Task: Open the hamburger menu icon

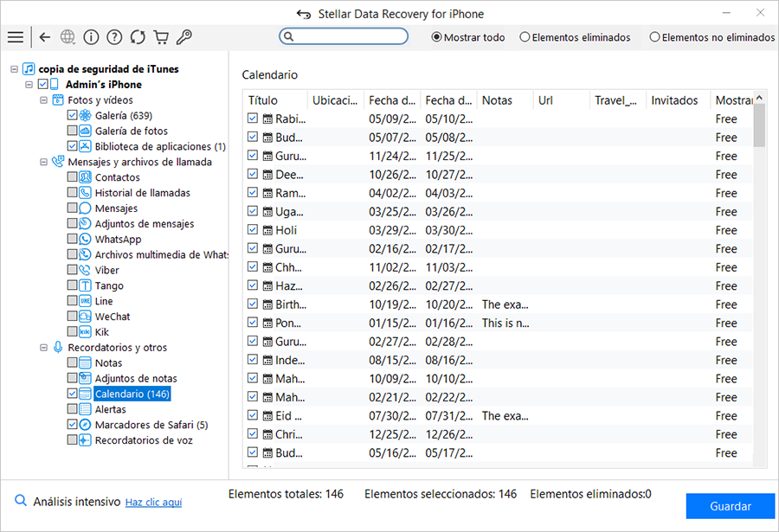Action: (x=15, y=37)
